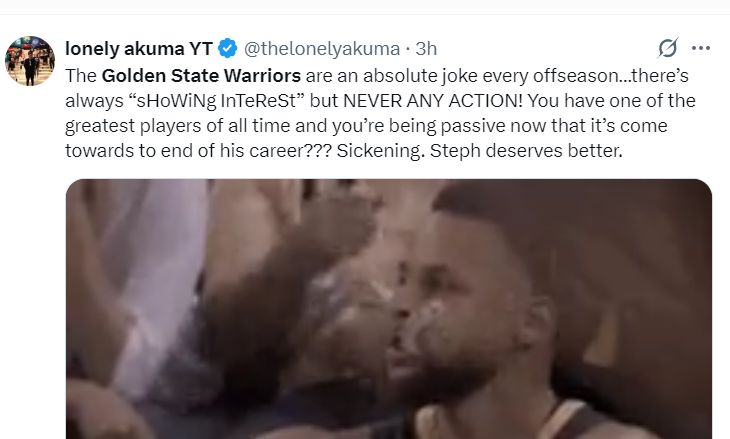Open the 3h timestamp link
This screenshot has width=730, height=439.
pos(426,48)
